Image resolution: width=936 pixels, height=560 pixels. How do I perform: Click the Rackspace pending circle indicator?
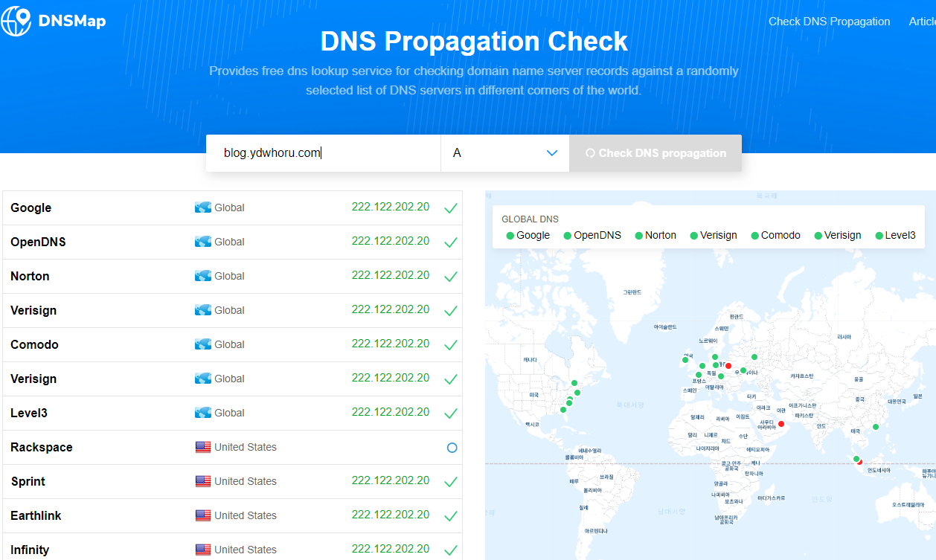pyautogui.click(x=452, y=448)
